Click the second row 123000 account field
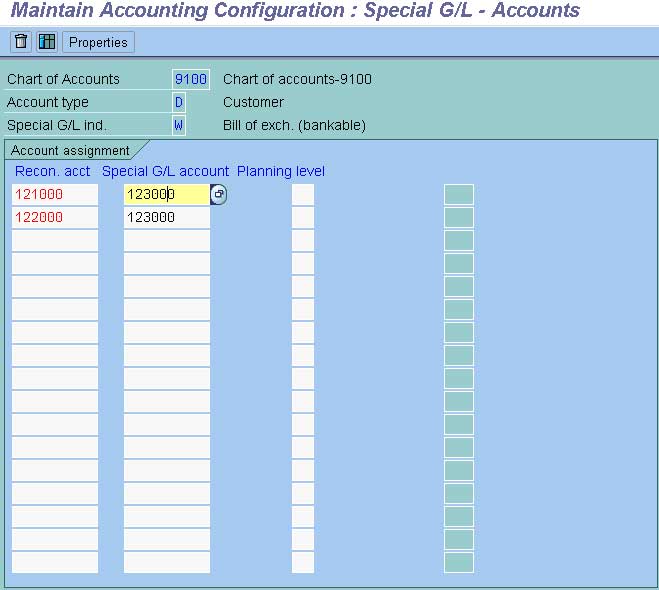This screenshot has height=590, width=659. pyautogui.click(x=167, y=217)
